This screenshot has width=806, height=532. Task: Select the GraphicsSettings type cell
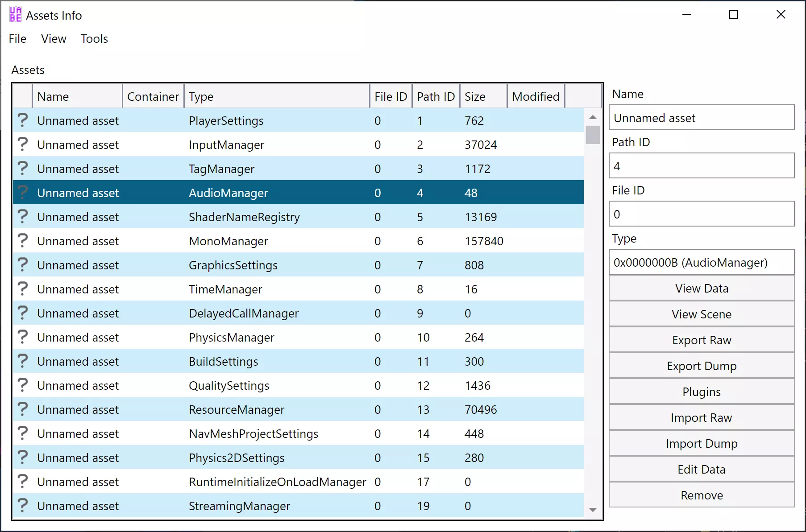click(x=277, y=265)
